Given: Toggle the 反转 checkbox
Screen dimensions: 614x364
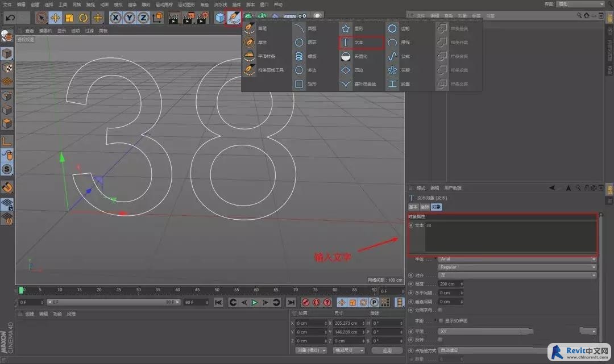Looking at the screenshot, I should [x=440, y=340].
